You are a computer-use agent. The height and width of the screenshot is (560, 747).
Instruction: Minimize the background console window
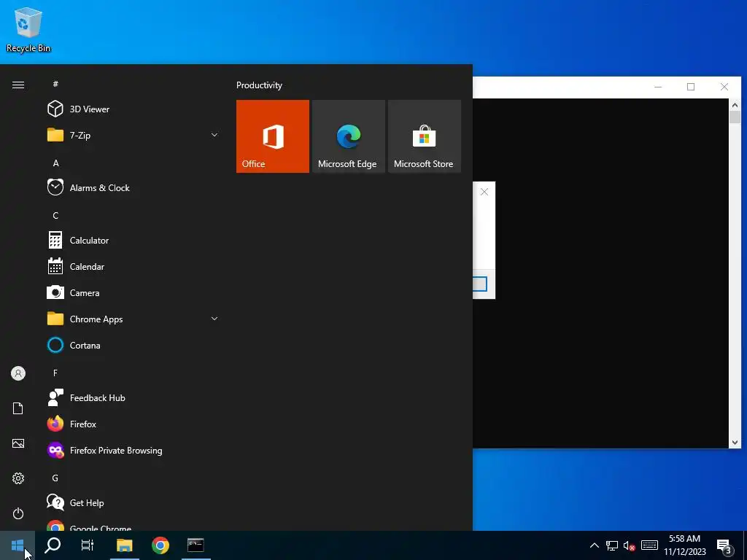pos(658,87)
